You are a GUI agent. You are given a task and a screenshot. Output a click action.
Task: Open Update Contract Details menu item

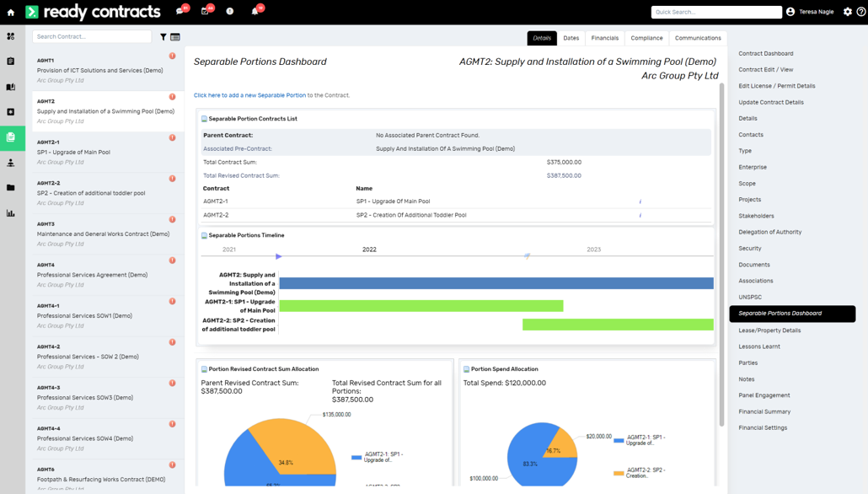[x=771, y=103]
